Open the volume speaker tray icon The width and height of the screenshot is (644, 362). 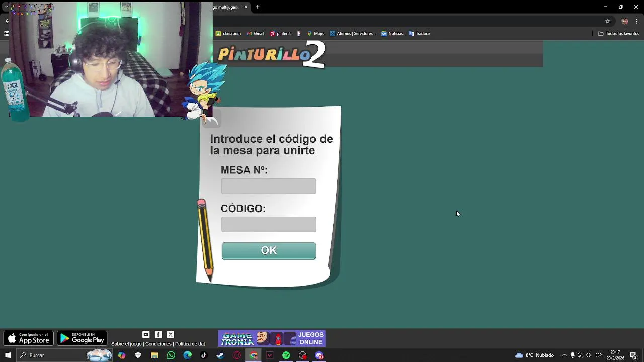[588, 355]
